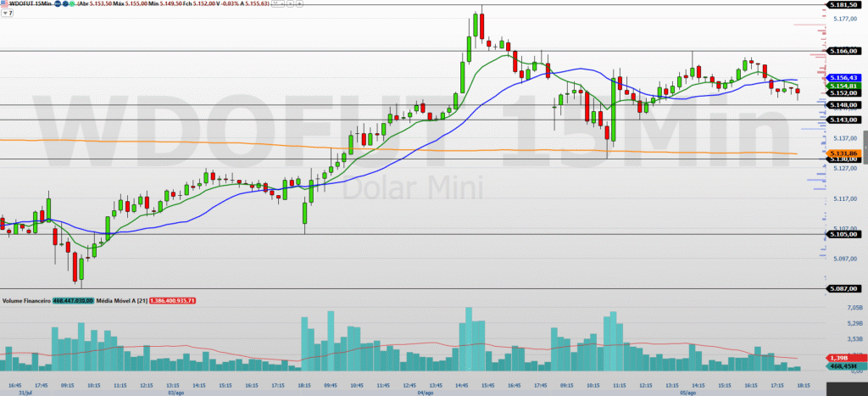Click the first dark blue round title icon
868x396 pixels.
click(58, 3)
